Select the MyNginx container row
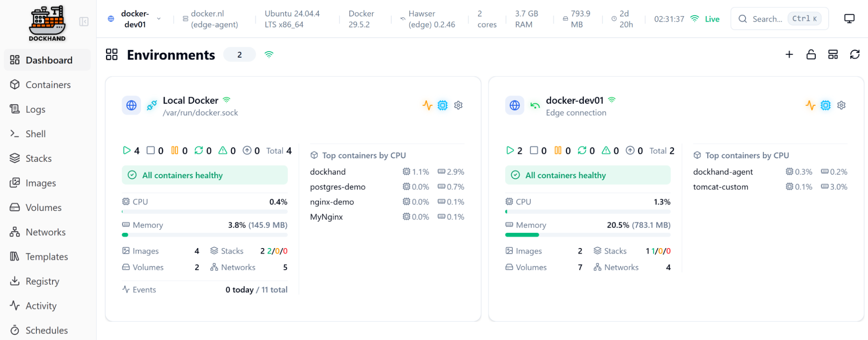The height and width of the screenshot is (340, 868). (x=387, y=217)
